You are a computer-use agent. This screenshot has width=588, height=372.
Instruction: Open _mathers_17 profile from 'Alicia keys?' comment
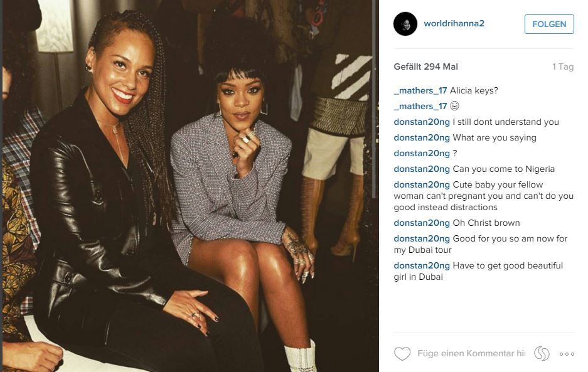[420, 91]
